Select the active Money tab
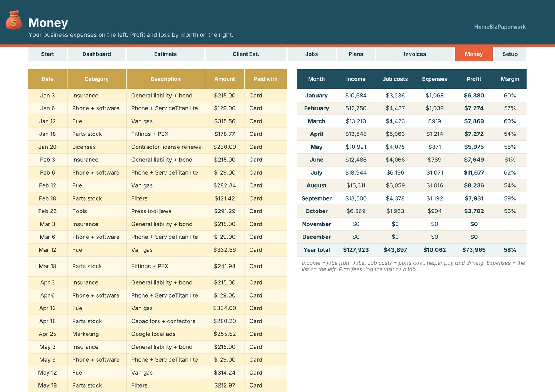This screenshot has width=555, height=392. pos(474,54)
